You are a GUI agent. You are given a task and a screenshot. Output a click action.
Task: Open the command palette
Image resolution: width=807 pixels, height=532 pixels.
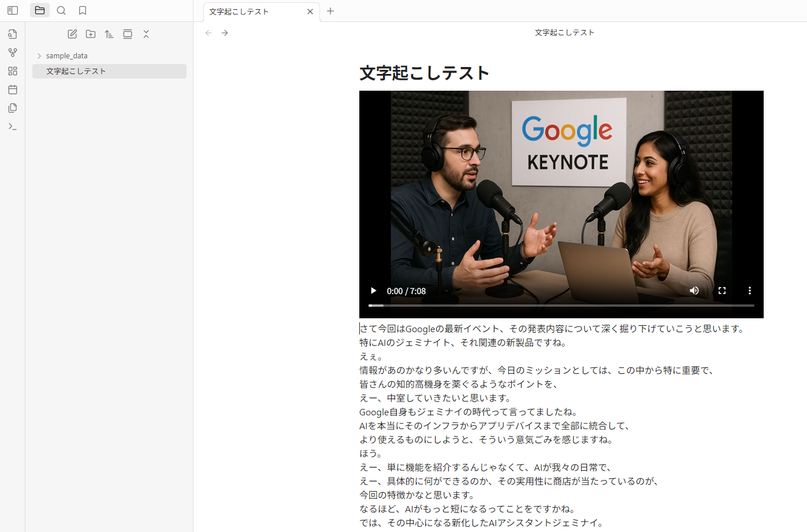[x=13, y=127]
